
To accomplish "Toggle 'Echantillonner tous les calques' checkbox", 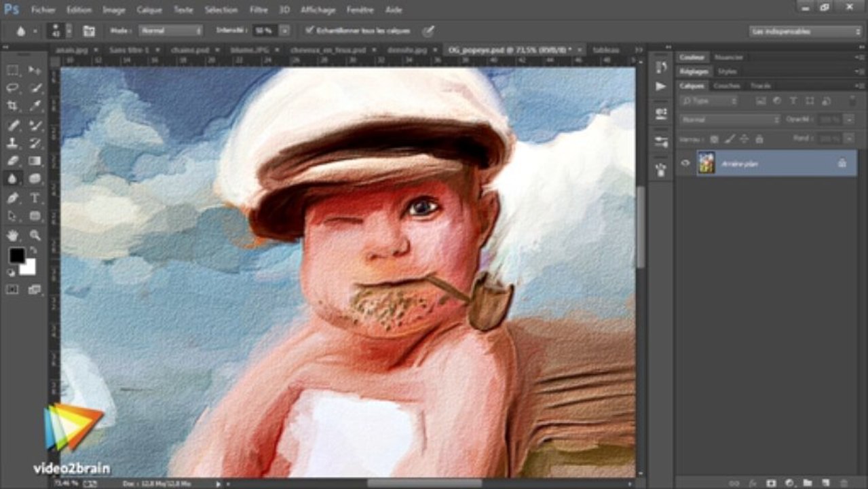I will [x=310, y=31].
